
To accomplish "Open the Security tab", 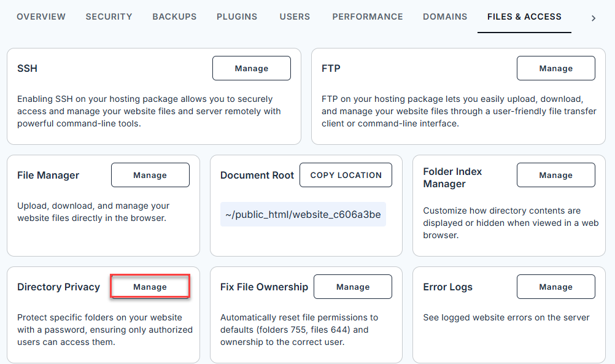I will (109, 17).
